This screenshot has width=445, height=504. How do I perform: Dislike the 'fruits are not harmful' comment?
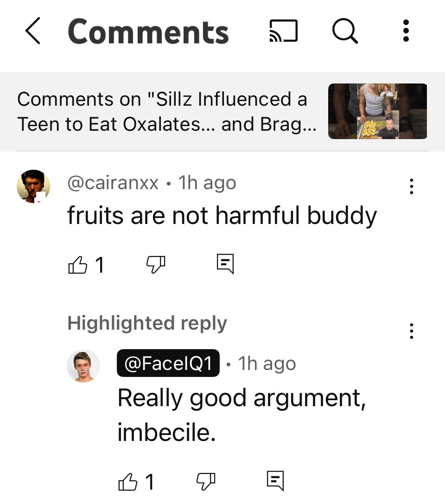(x=156, y=265)
